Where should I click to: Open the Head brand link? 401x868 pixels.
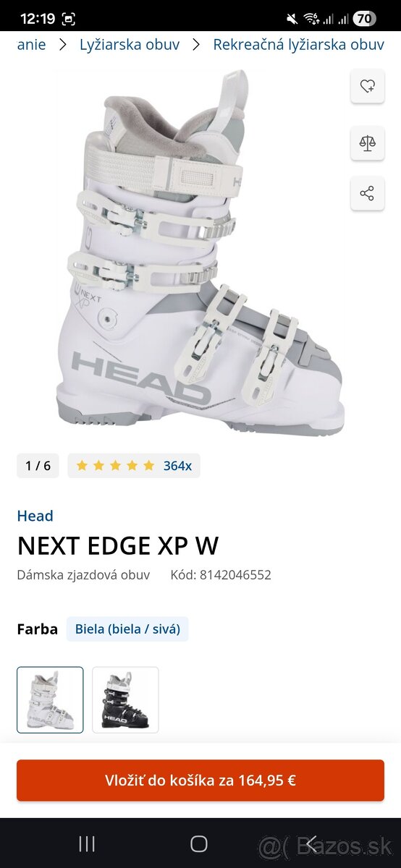(35, 516)
